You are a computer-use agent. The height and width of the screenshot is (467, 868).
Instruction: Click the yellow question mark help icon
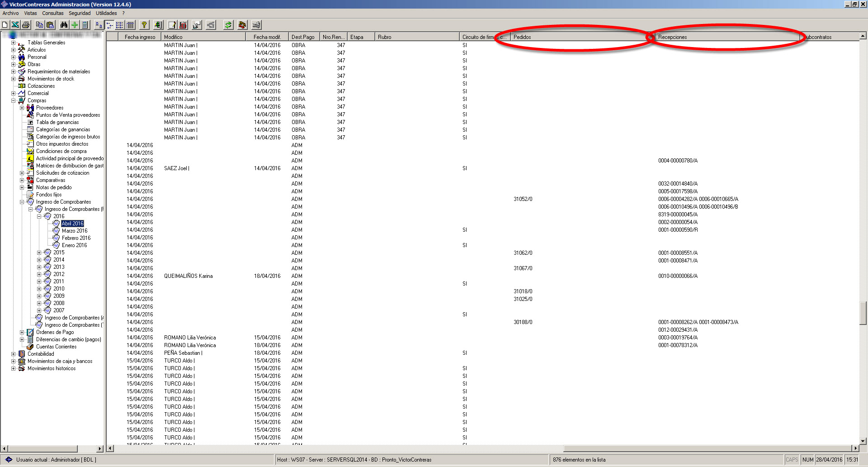tap(144, 25)
